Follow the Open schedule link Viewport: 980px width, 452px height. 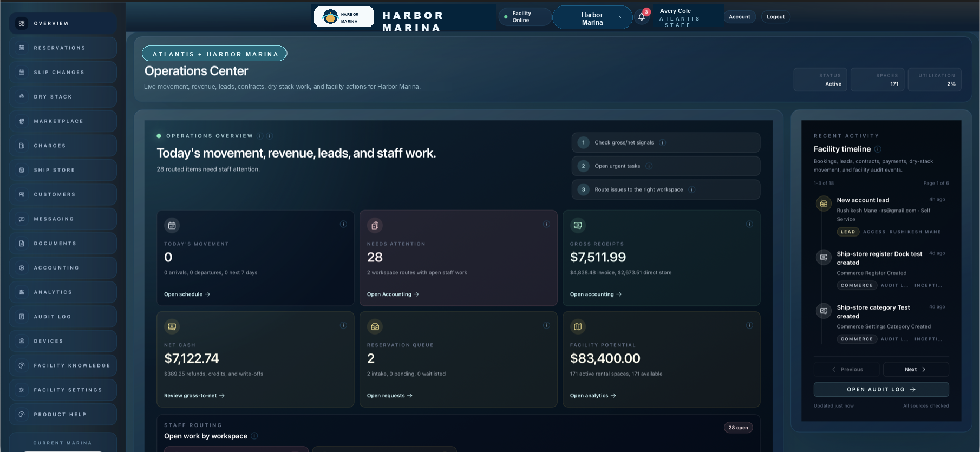click(187, 294)
